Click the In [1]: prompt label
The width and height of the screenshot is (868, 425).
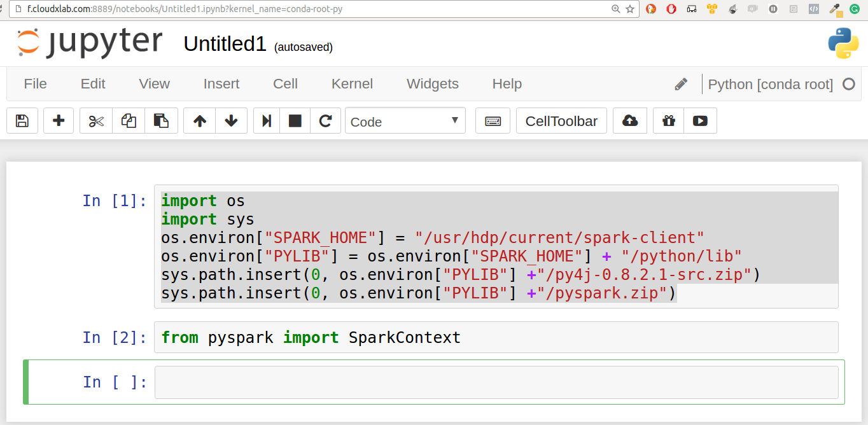(115, 201)
